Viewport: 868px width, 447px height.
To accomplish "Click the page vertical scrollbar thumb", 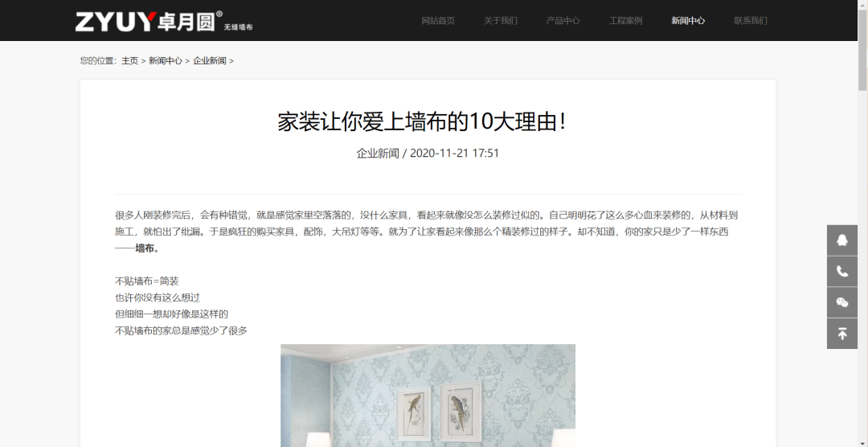I will coord(862,49).
